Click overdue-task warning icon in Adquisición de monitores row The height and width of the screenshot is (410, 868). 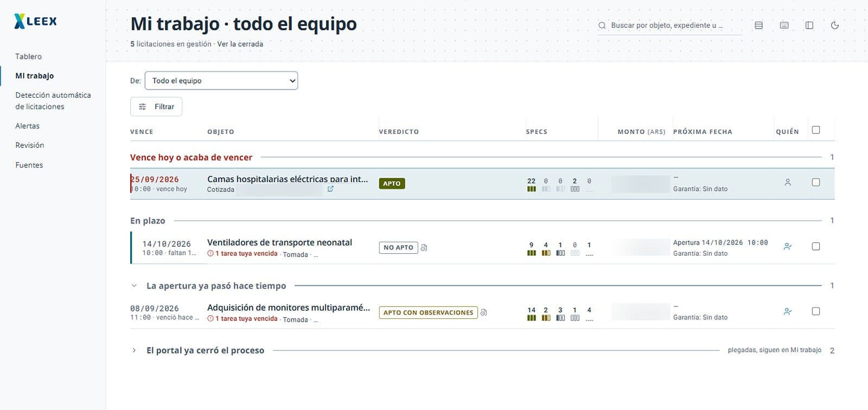point(210,319)
